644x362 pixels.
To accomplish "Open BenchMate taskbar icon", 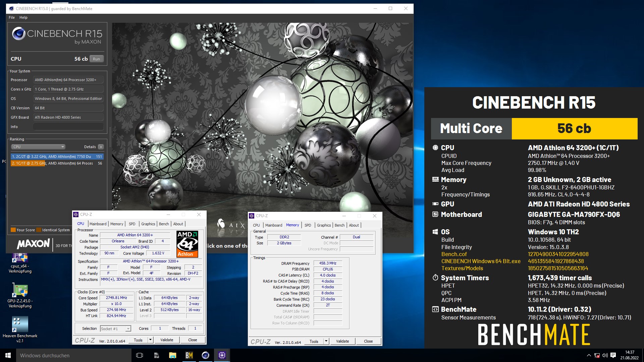I will pyautogui.click(x=189, y=355).
